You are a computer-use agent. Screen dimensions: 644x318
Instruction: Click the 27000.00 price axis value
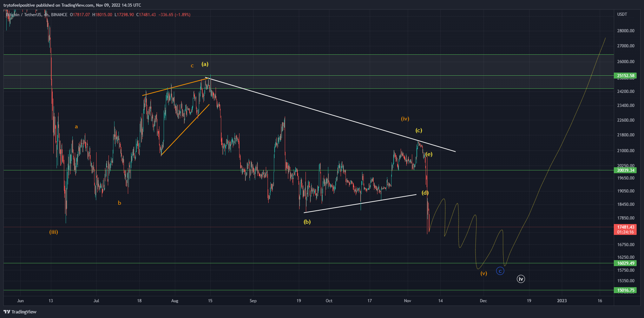(626, 46)
